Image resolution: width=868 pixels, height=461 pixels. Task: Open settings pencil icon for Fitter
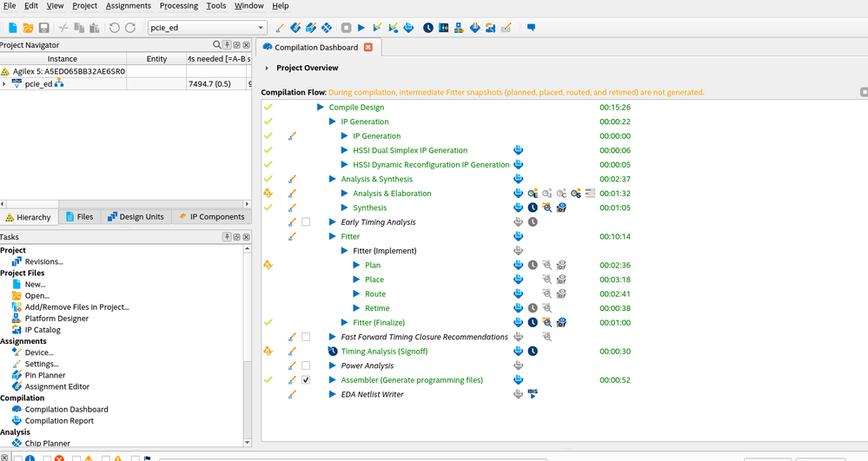(292, 237)
